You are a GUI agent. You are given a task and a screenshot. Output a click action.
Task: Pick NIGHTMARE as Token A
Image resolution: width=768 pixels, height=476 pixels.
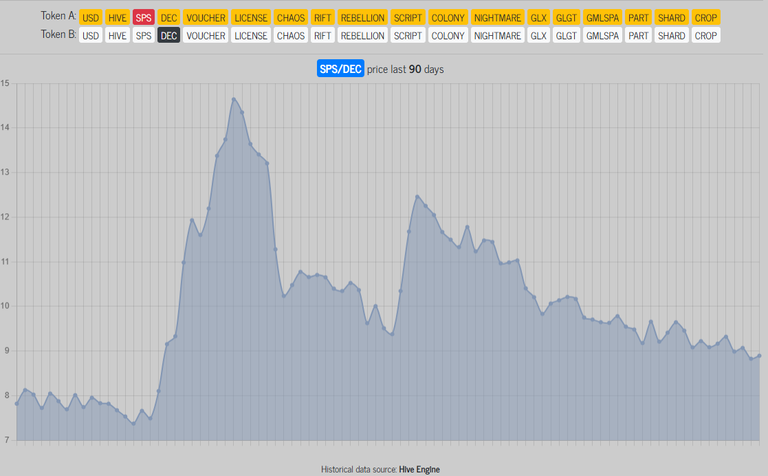point(497,18)
